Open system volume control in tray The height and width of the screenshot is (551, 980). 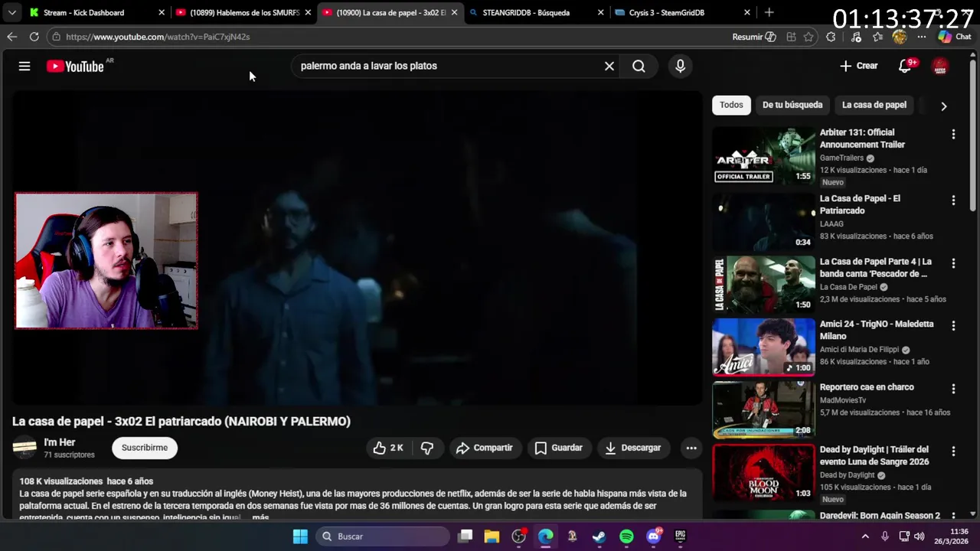tap(920, 536)
